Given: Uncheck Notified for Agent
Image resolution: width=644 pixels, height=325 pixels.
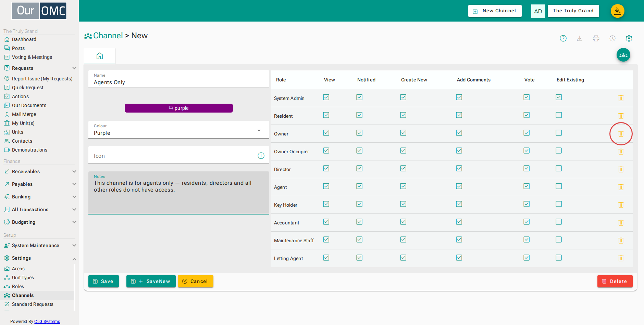Looking at the screenshot, I should (x=359, y=186).
